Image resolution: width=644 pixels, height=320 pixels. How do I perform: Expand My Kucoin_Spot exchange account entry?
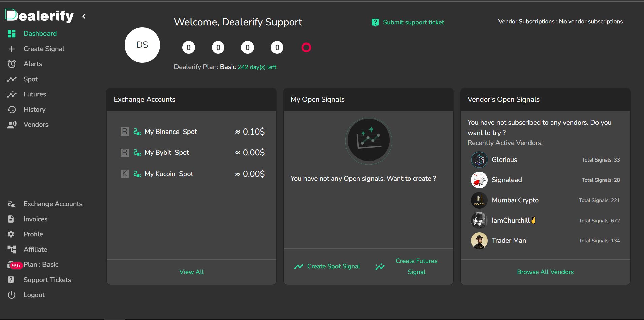(168, 174)
